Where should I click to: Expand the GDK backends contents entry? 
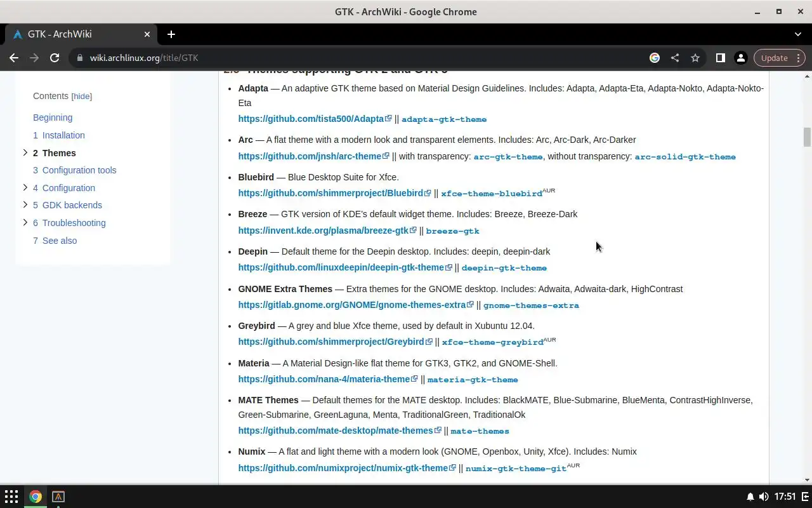25,204
